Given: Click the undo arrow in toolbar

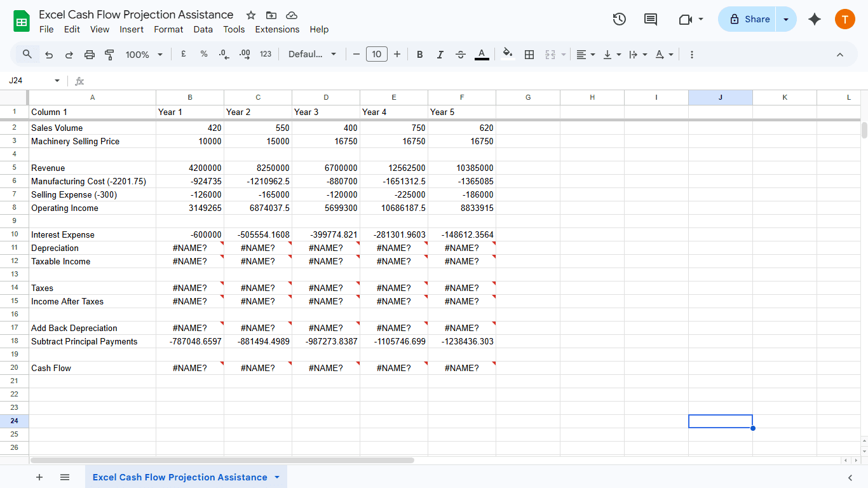Looking at the screenshot, I should tap(49, 55).
